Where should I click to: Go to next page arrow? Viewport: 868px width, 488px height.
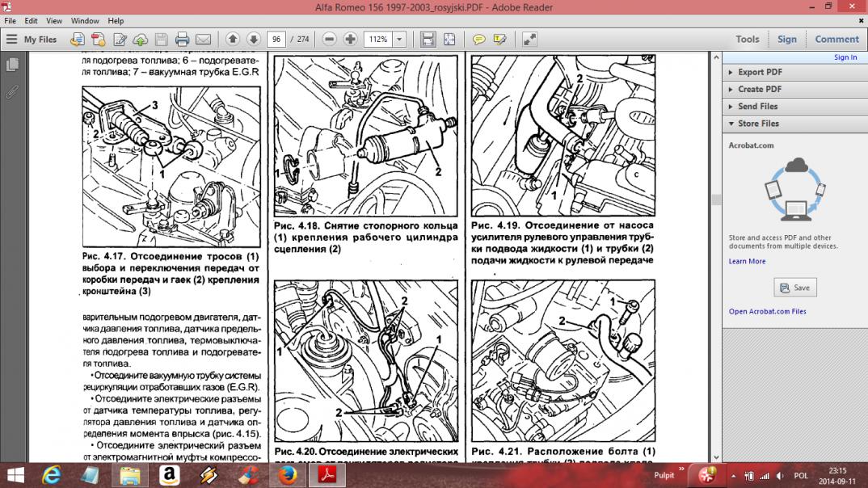254,40
